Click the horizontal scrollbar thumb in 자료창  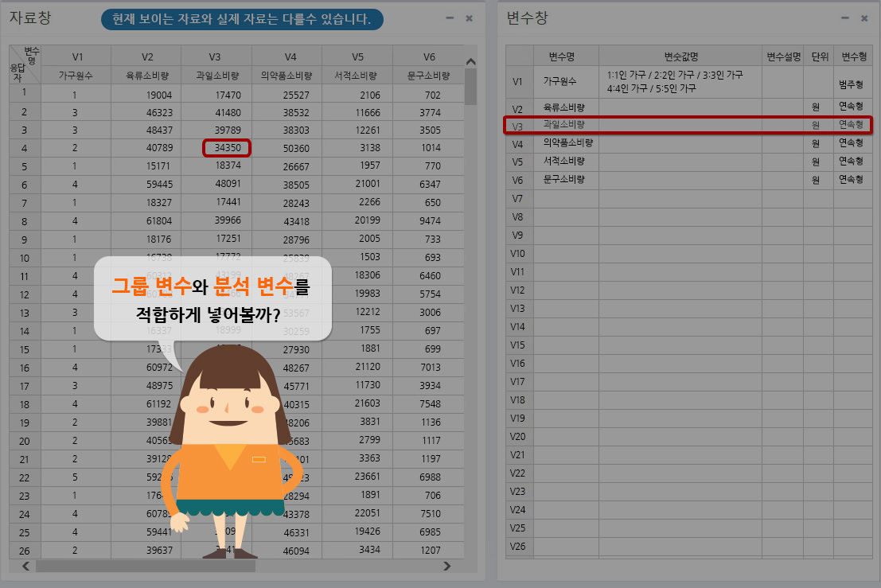(146, 566)
